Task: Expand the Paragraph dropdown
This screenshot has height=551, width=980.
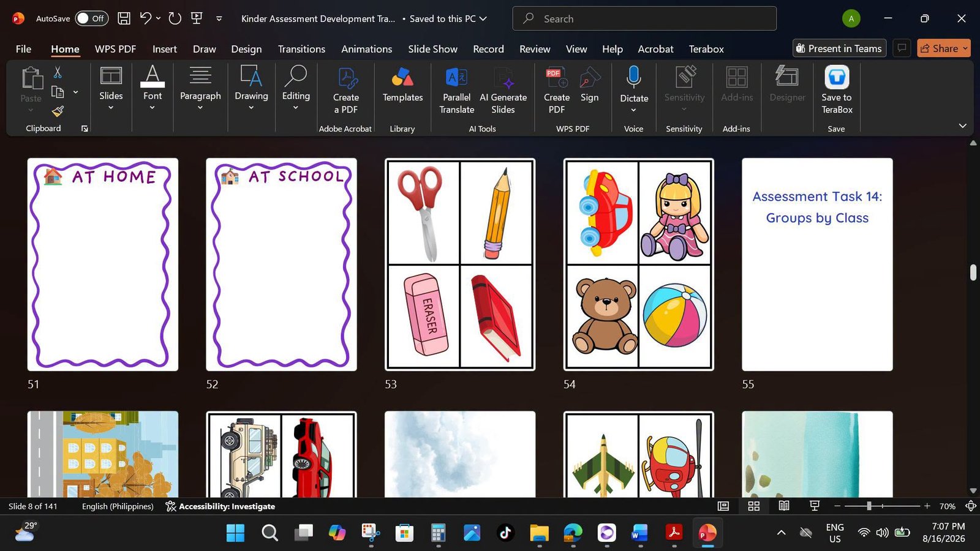Action: [200, 108]
